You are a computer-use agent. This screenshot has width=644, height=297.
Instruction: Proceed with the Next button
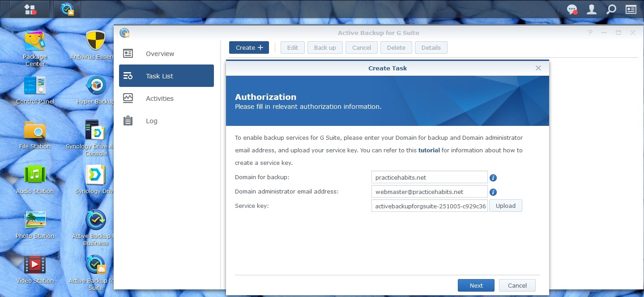click(476, 285)
